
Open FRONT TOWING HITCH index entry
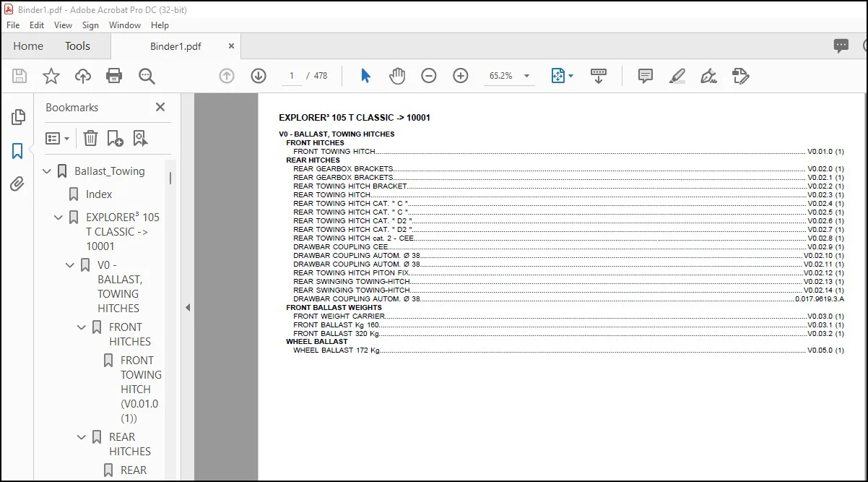(568, 152)
